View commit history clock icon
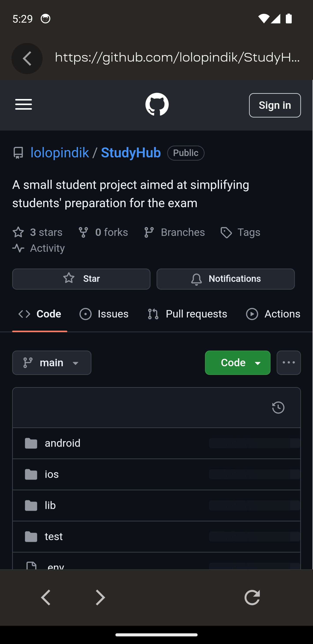The height and width of the screenshot is (644, 313). tap(278, 408)
